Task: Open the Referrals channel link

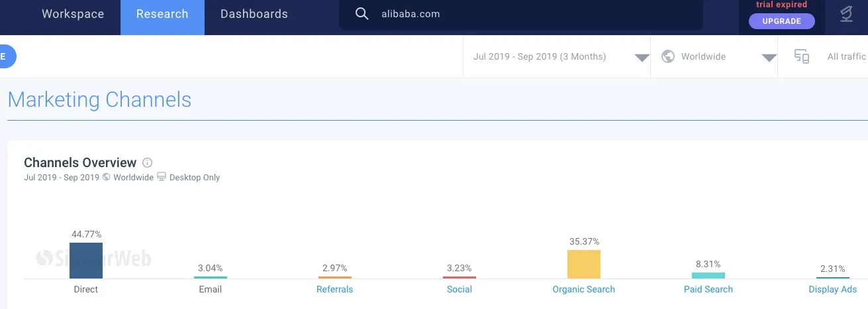Action: coord(334,289)
